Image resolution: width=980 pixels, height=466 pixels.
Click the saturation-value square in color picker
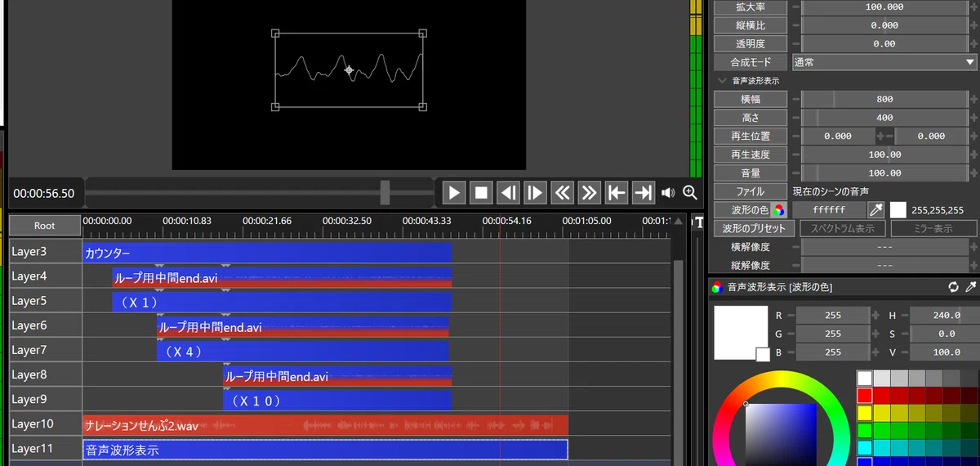[781, 434]
